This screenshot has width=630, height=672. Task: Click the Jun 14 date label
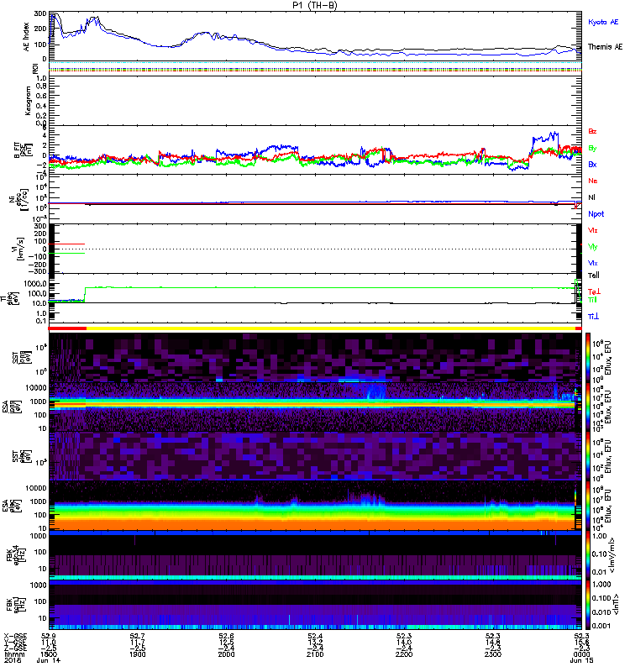pyautogui.click(x=49, y=660)
